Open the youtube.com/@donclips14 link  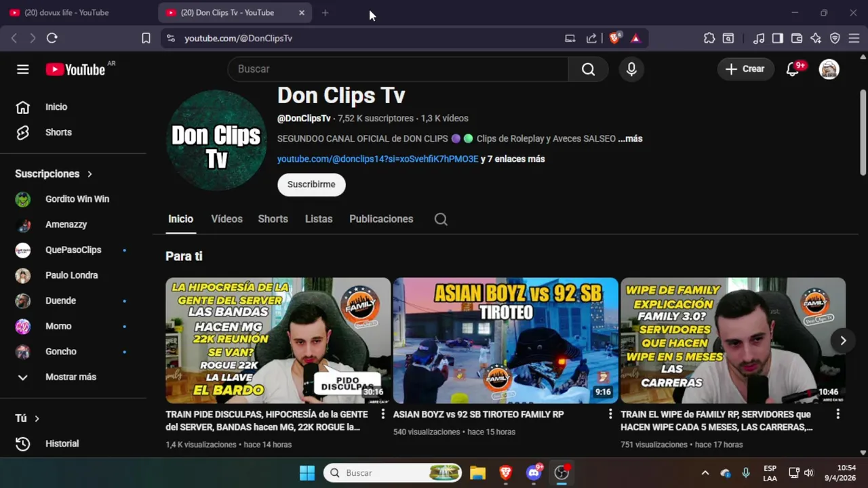(x=378, y=159)
